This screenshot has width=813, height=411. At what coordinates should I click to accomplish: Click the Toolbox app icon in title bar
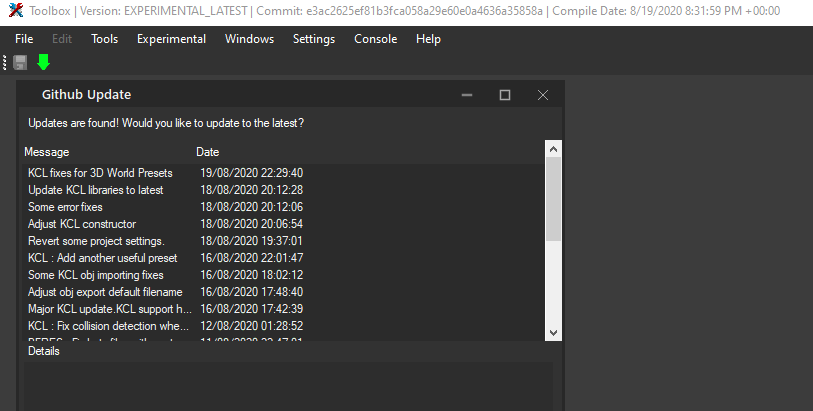click(x=16, y=10)
